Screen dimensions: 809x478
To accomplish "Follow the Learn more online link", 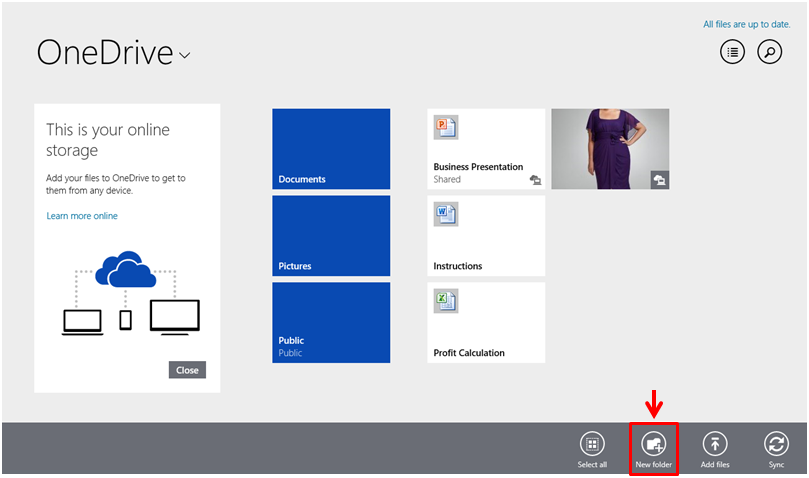I will point(82,216).
